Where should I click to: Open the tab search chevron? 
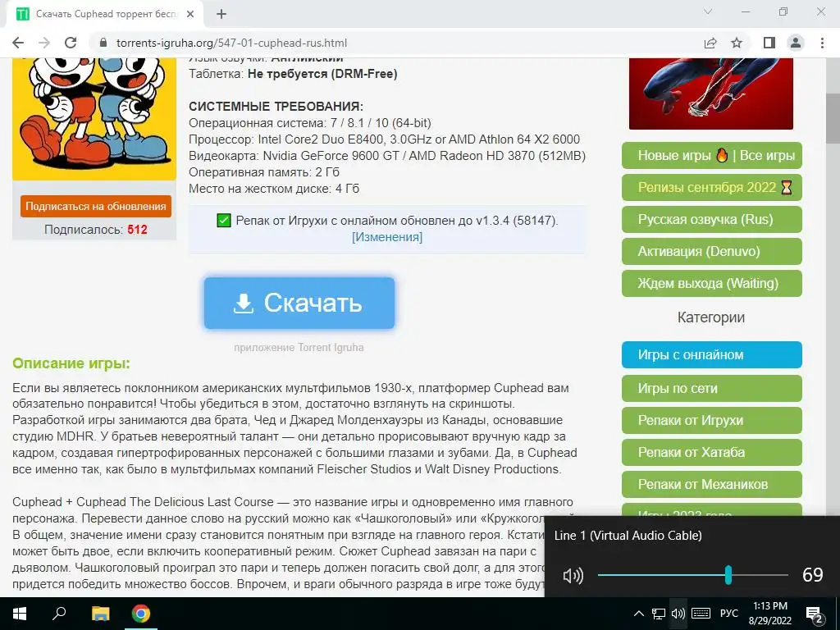tap(708, 11)
